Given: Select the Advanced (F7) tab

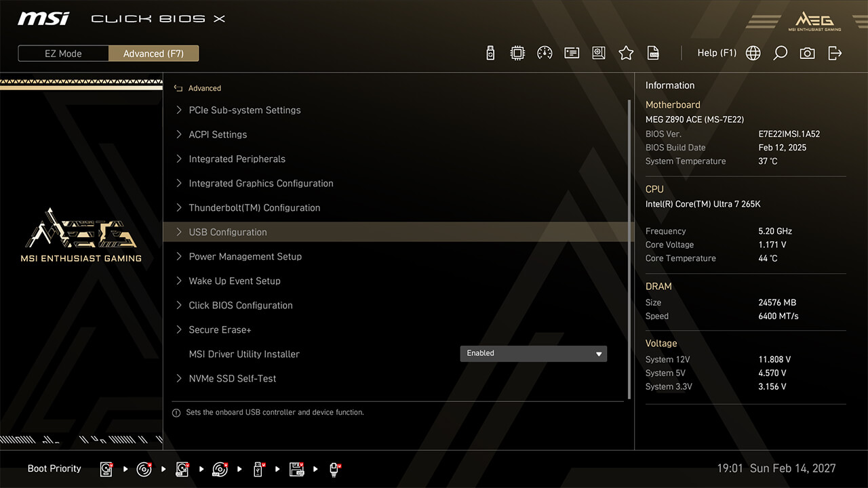Looking at the screenshot, I should tap(153, 54).
